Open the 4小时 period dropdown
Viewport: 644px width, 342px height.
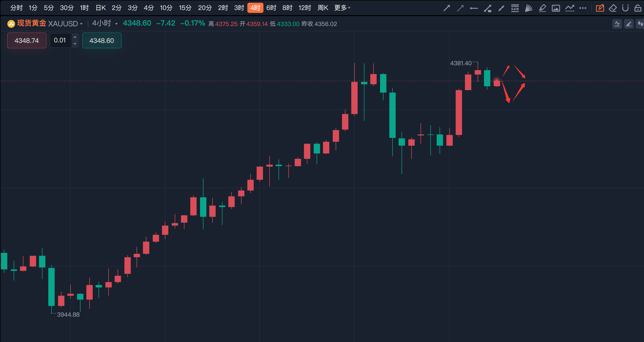116,24
